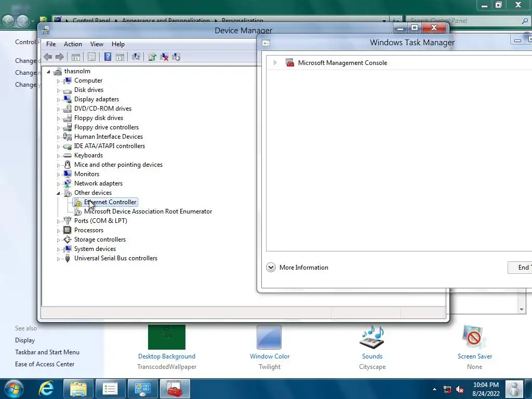Click the network tray icon with red X
Image resolution: width=532 pixels, height=399 pixels.
coord(447,389)
